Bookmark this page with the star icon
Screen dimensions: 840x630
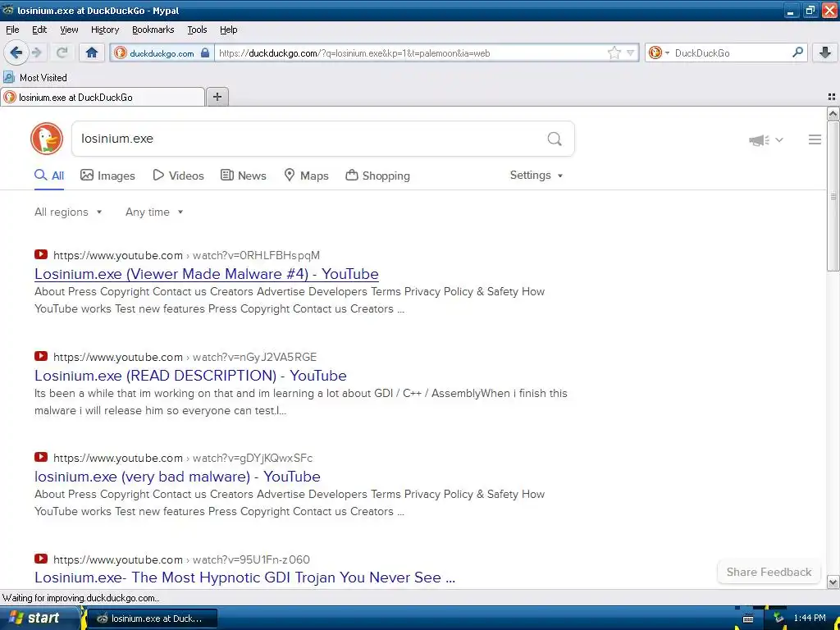[614, 52]
